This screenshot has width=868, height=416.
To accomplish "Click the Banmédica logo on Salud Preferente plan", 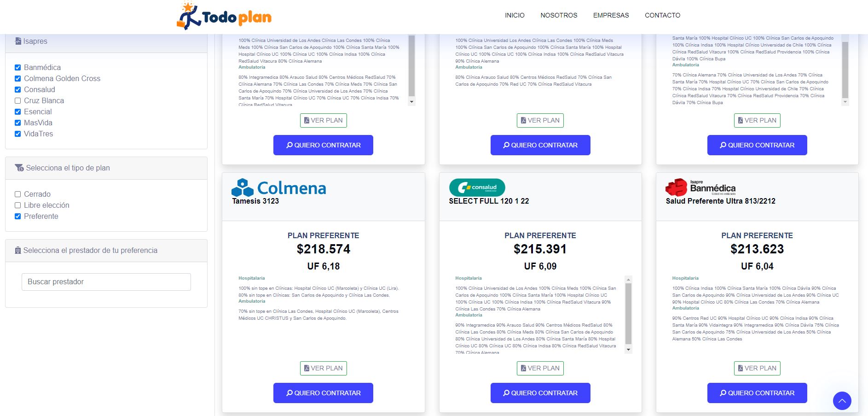I will tap(700, 187).
